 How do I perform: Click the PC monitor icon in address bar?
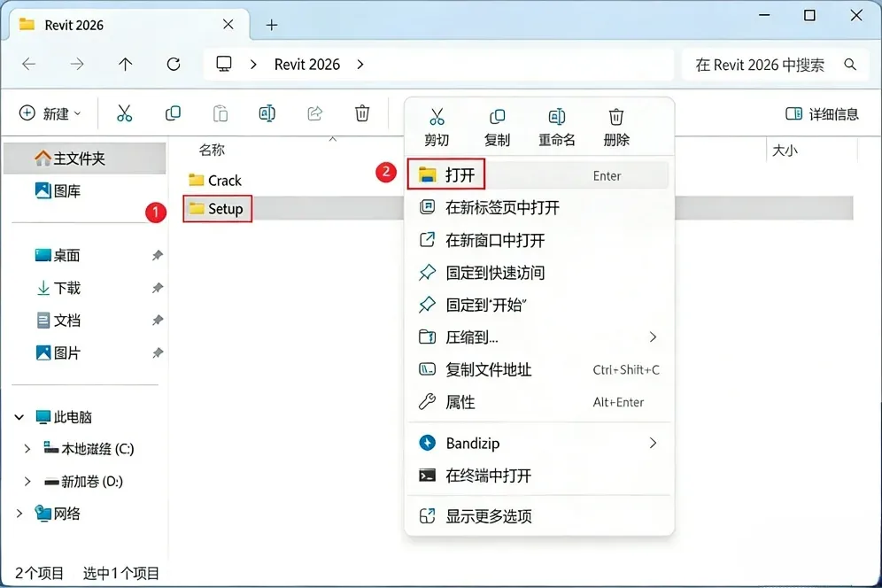[x=224, y=64]
